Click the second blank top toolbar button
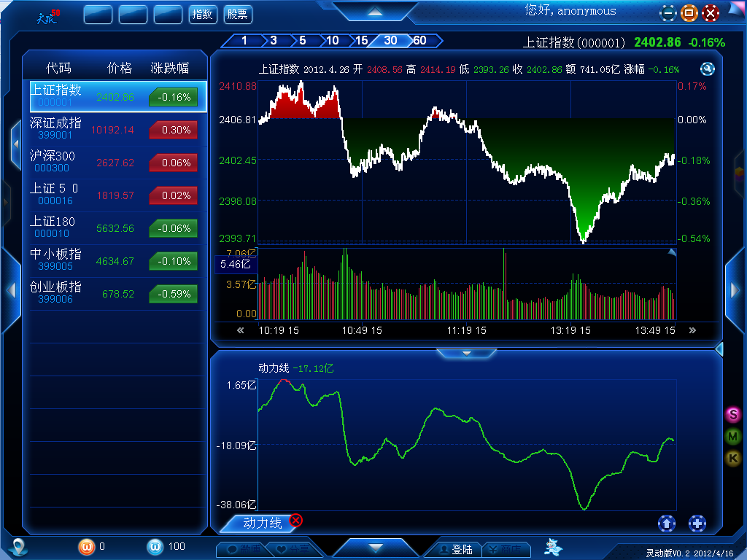Viewport: 747px width, 560px height. [x=133, y=15]
